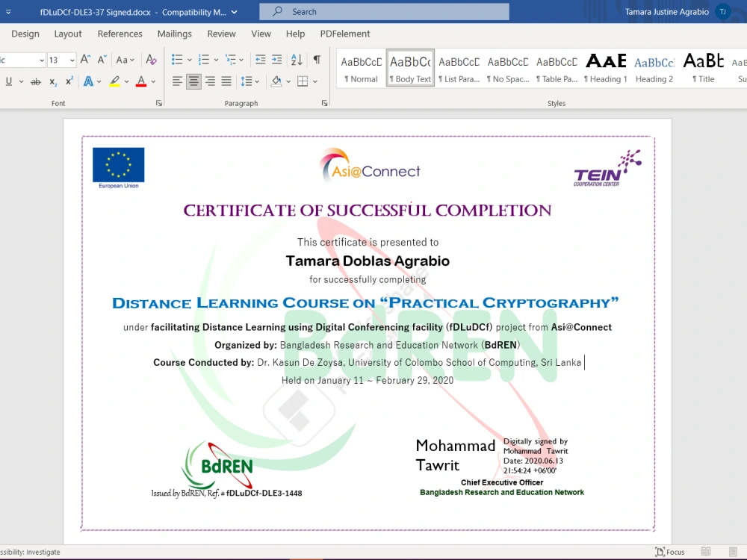This screenshot has width=747, height=560.
Task: Open Font dialog launcher
Action: [x=159, y=103]
